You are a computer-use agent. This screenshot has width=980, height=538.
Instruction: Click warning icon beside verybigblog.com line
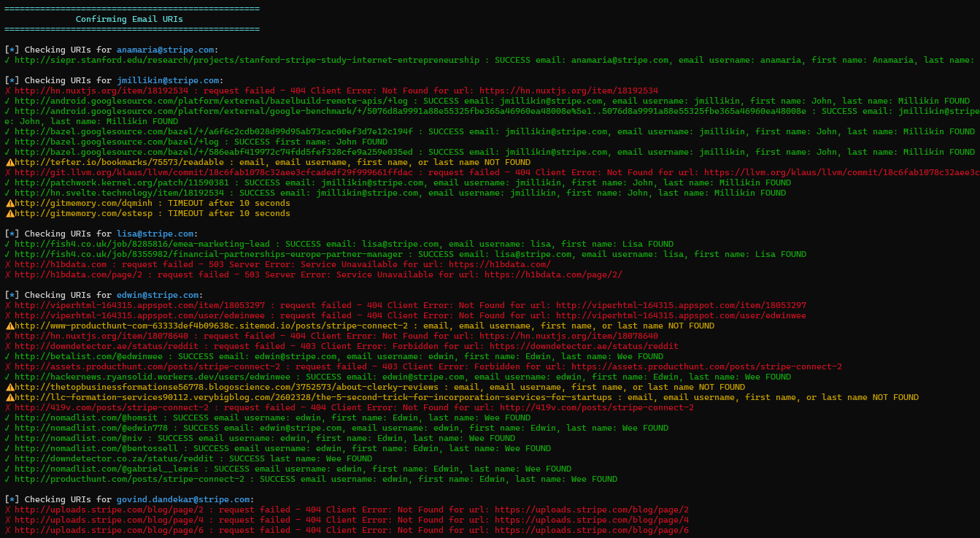tap(9, 397)
